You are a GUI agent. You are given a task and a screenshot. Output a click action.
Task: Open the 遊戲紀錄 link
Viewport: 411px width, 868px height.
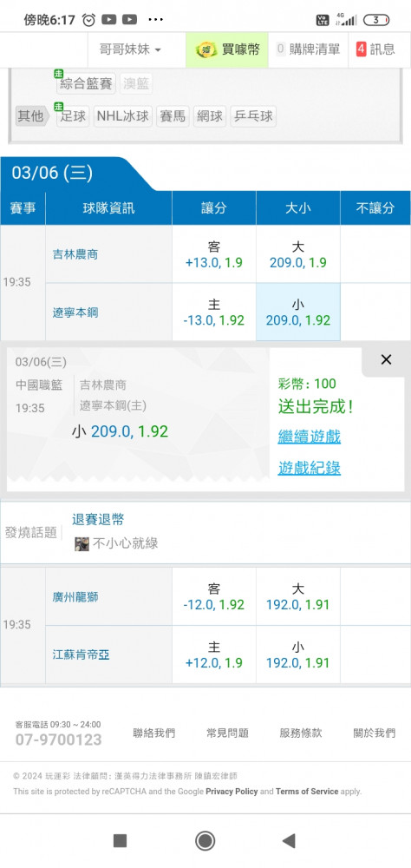(310, 469)
